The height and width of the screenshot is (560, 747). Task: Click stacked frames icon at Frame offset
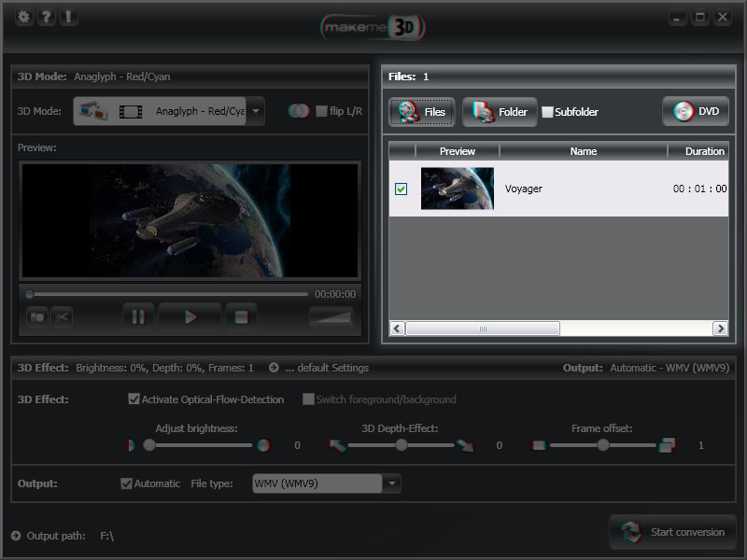click(667, 445)
